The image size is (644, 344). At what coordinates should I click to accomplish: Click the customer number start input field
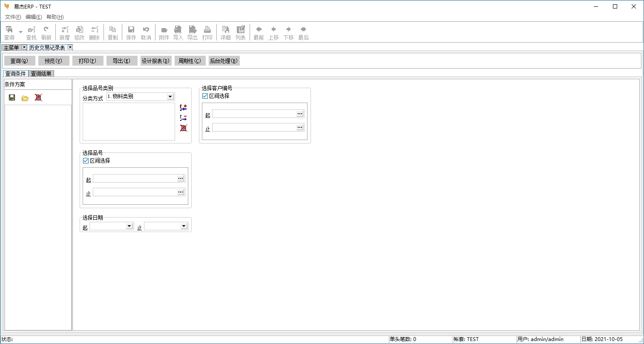pos(254,114)
